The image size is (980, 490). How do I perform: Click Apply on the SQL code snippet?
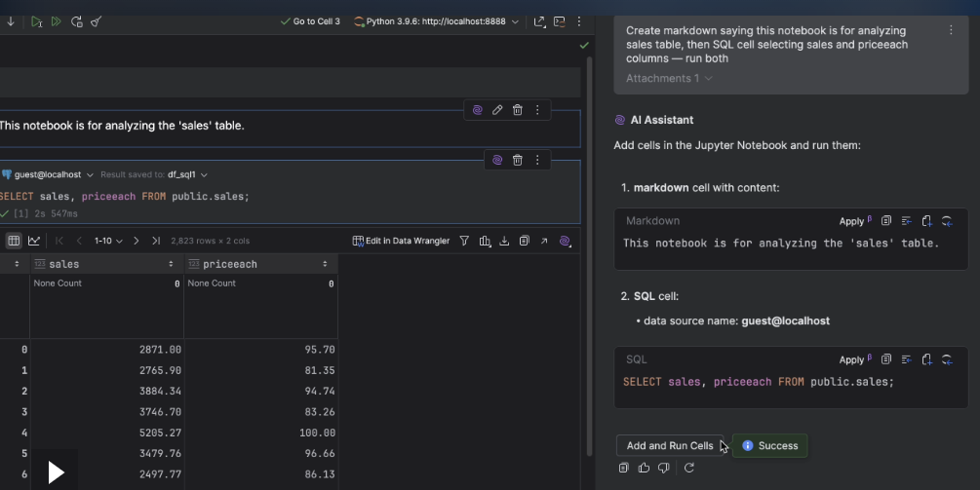point(851,359)
